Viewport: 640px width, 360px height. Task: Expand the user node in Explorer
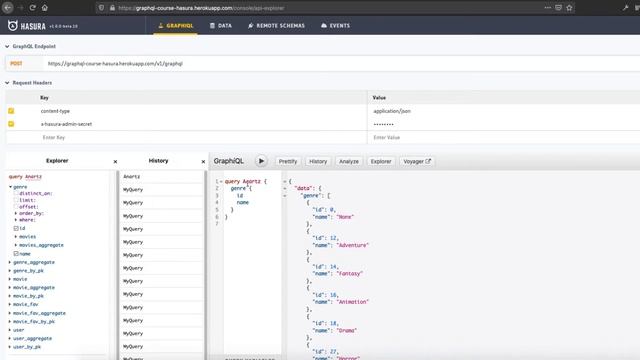[10, 330]
